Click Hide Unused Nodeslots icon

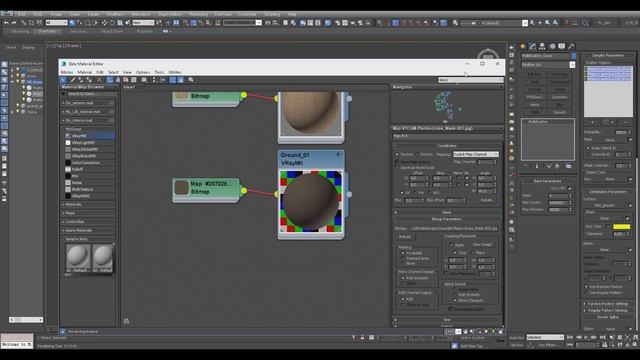118,80
